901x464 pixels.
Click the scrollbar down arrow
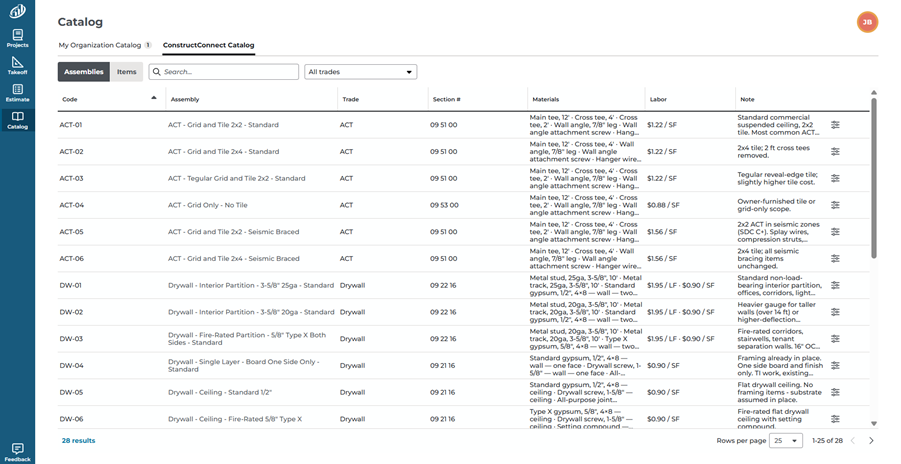click(x=874, y=424)
